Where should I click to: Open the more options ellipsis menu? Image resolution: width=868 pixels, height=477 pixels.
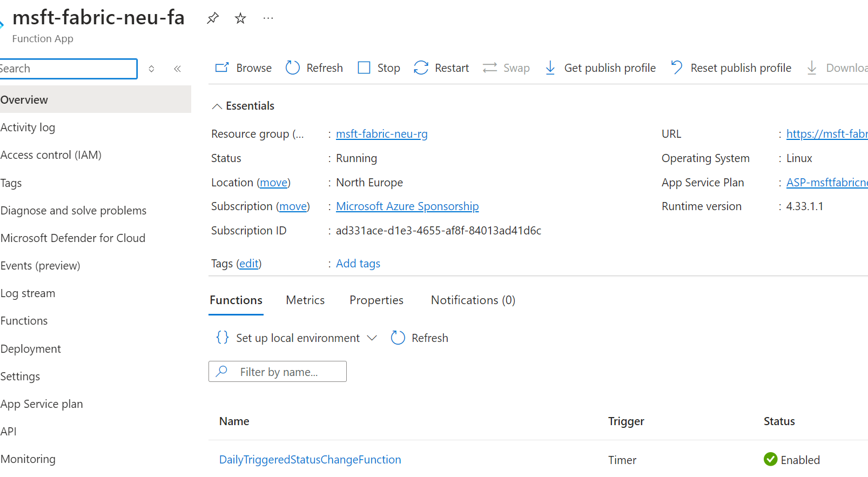(x=268, y=18)
